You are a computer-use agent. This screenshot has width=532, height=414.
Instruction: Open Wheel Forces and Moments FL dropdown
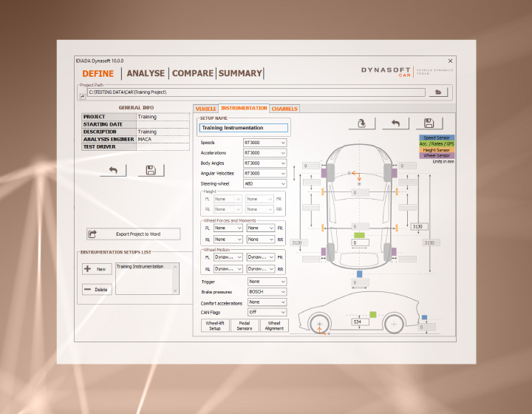click(x=228, y=228)
